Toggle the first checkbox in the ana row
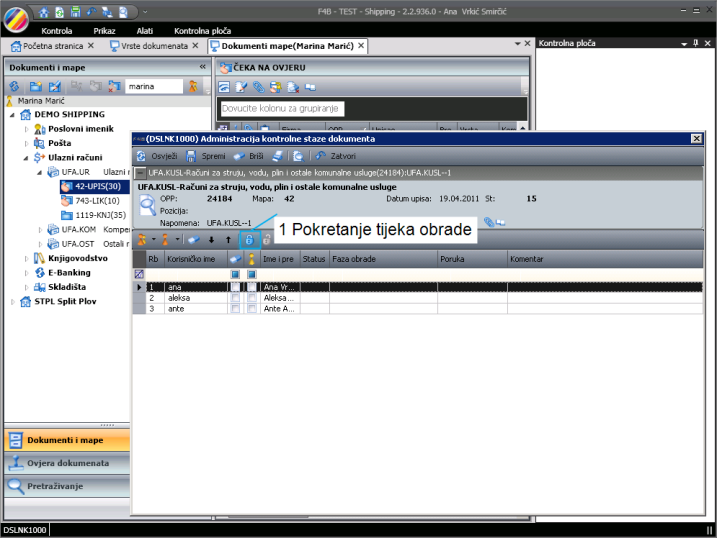This screenshot has height=538, width=717. coord(235,286)
